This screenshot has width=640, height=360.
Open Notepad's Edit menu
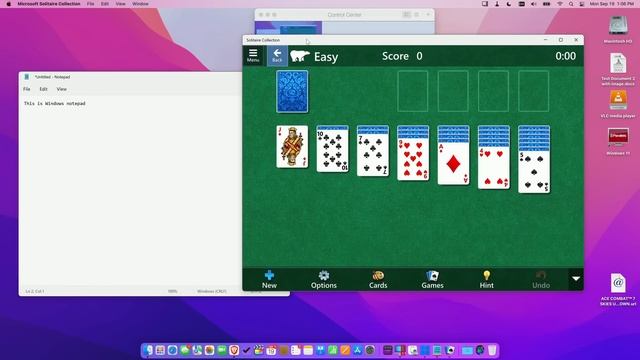point(44,89)
